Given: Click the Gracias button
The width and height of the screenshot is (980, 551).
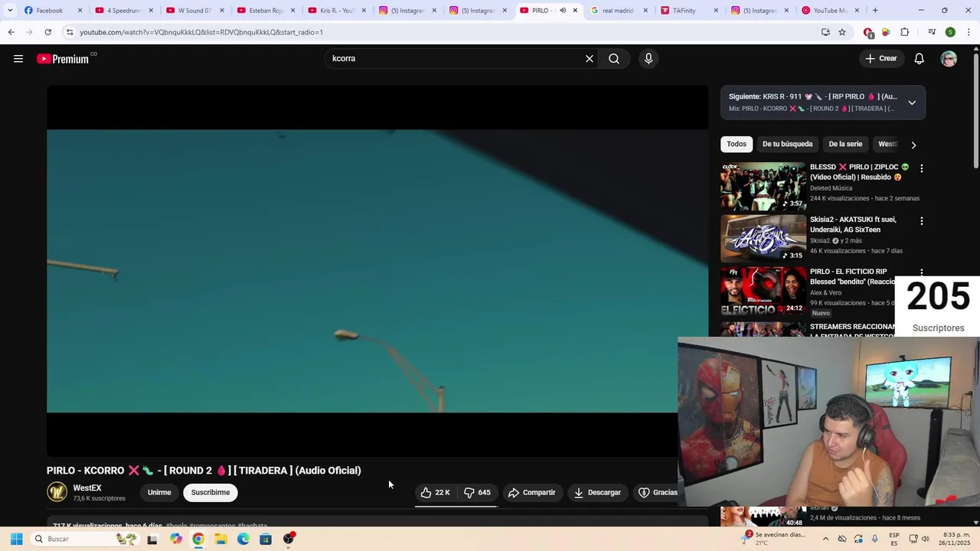Looking at the screenshot, I should [x=658, y=493].
